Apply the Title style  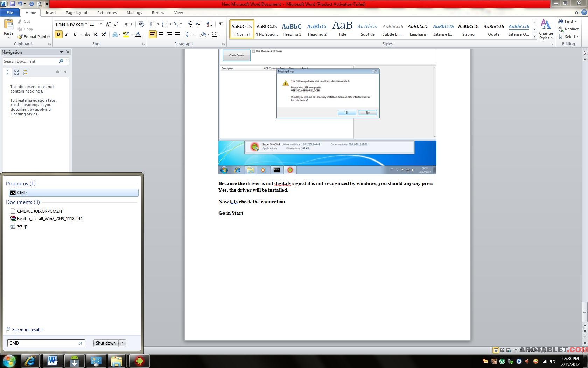[342, 29]
